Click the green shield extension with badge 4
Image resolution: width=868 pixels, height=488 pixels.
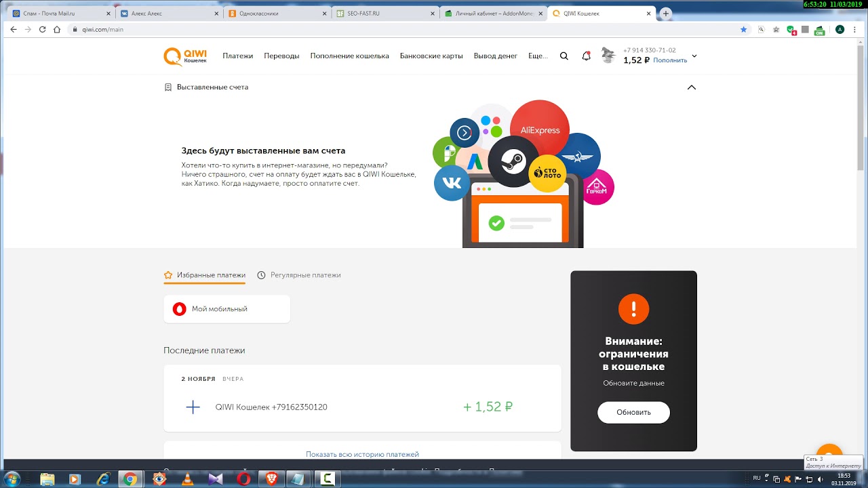point(791,30)
